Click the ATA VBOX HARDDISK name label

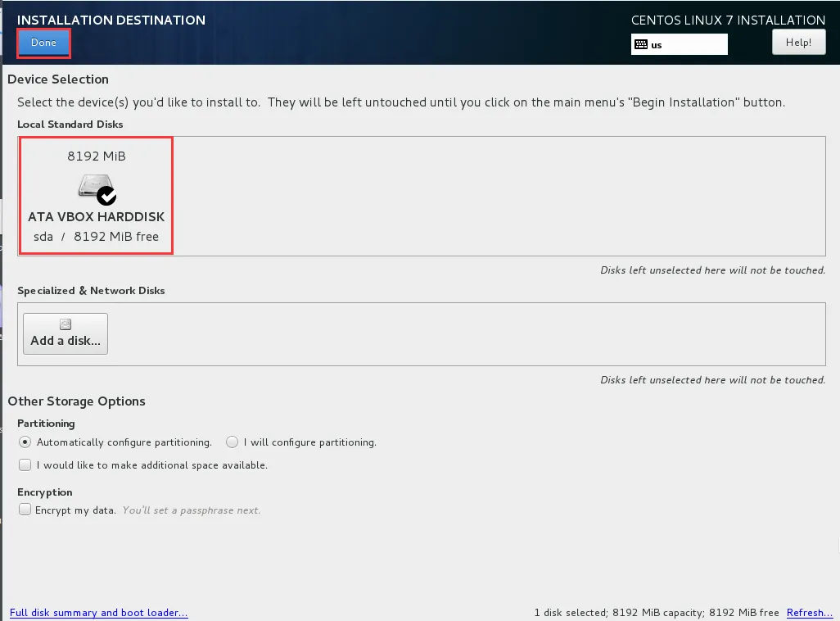point(97,216)
